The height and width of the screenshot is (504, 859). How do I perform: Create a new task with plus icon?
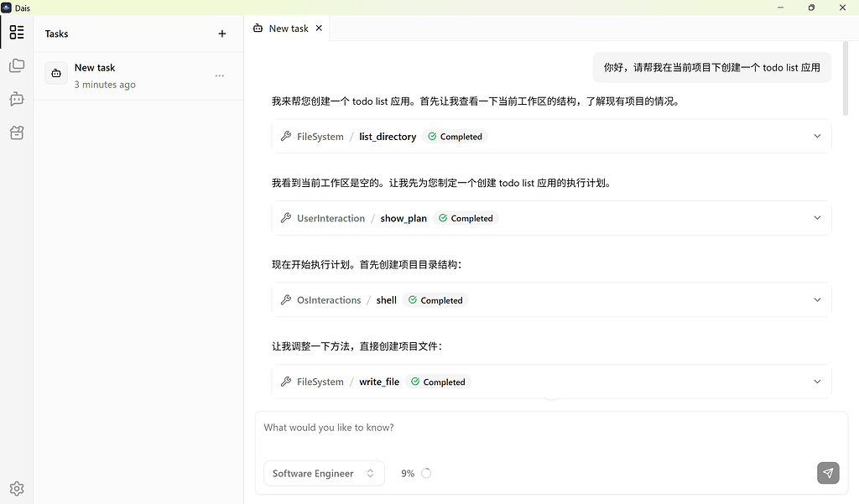click(221, 34)
